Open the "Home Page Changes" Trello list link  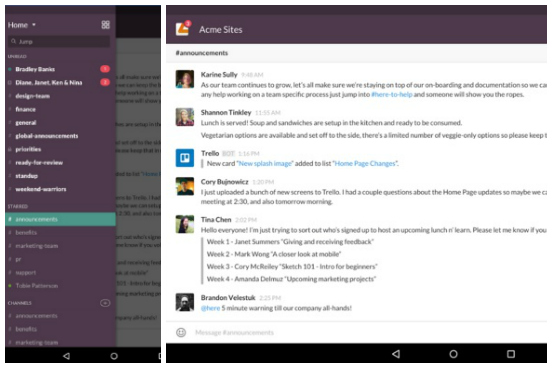pyautogui.click(x=365, y=163)
